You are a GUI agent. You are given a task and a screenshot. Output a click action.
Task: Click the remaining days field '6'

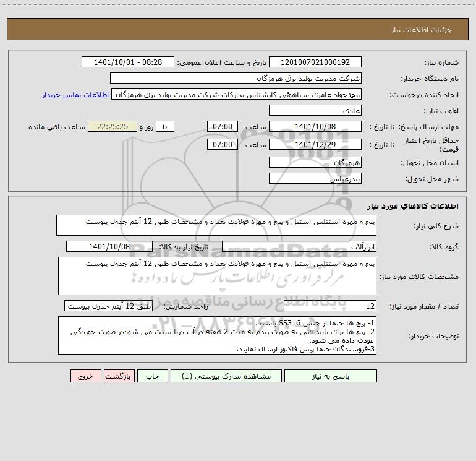[x=165, y=126]
